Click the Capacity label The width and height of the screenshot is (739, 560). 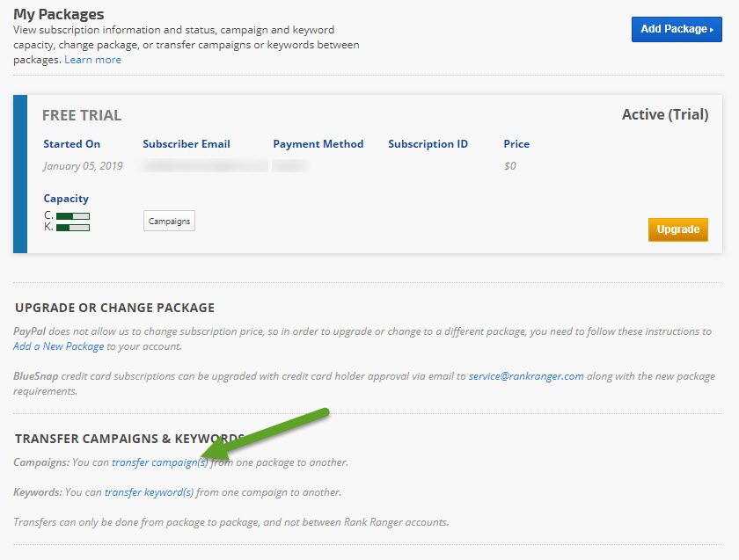(x=66, y=199)
